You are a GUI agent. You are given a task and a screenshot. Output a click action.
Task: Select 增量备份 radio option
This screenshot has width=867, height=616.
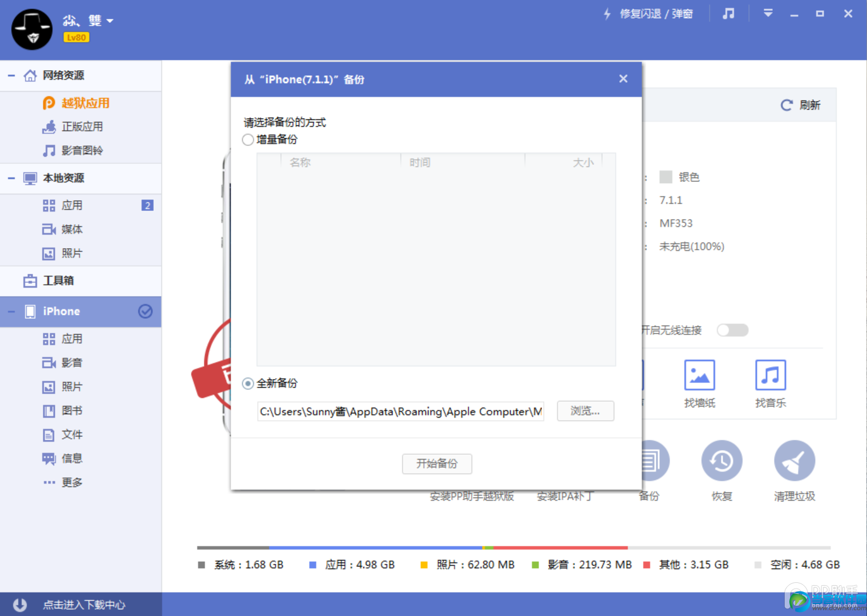pyautogui.click(x=248, y=140)
